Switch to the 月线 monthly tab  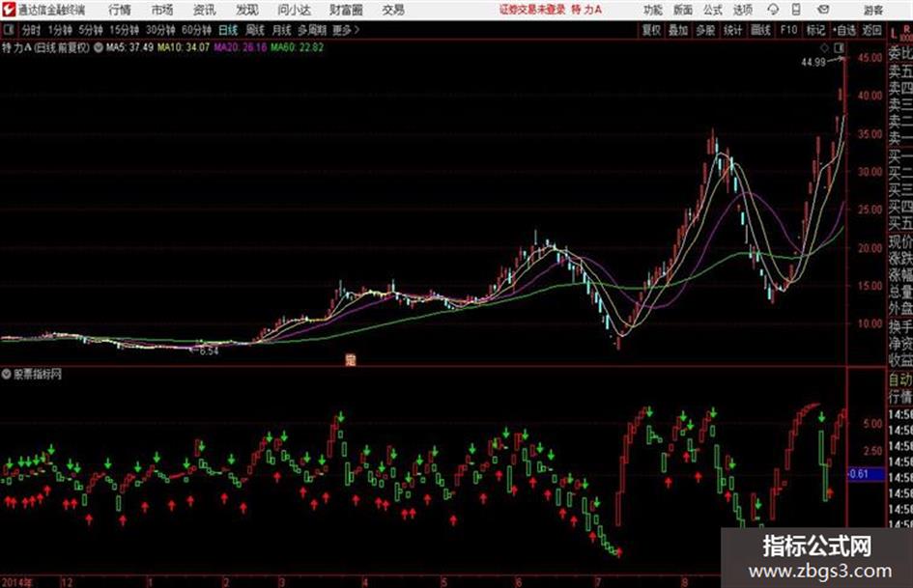click(x=281, y=30)
